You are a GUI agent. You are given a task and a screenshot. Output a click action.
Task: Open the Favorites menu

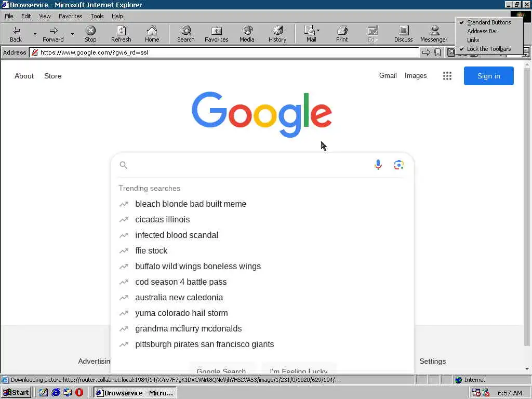coord(70,16)
